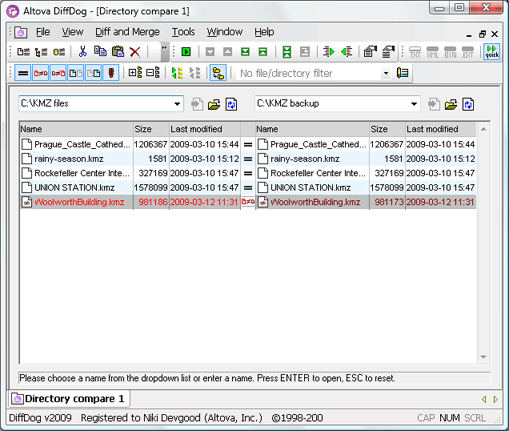509x431 pixels.
Task: Go to first difference green icon
Action: pos(263,52)
